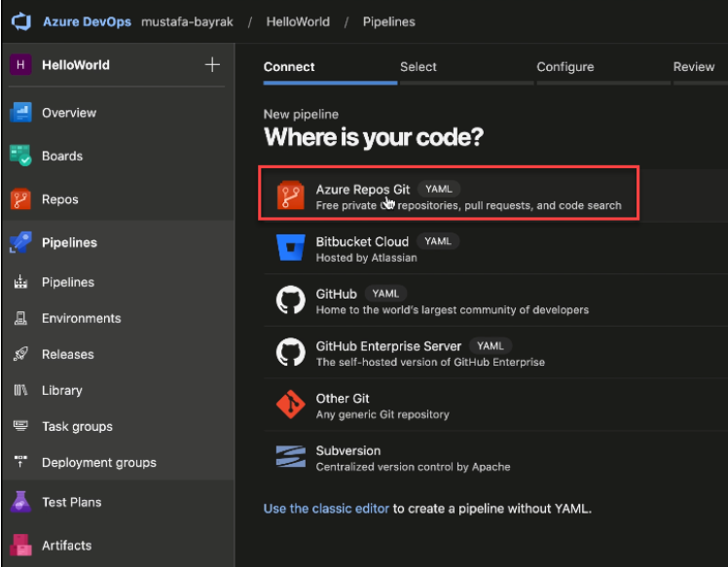
Task: Open Boards via its sidebar icon
Action: click(20, 156)
